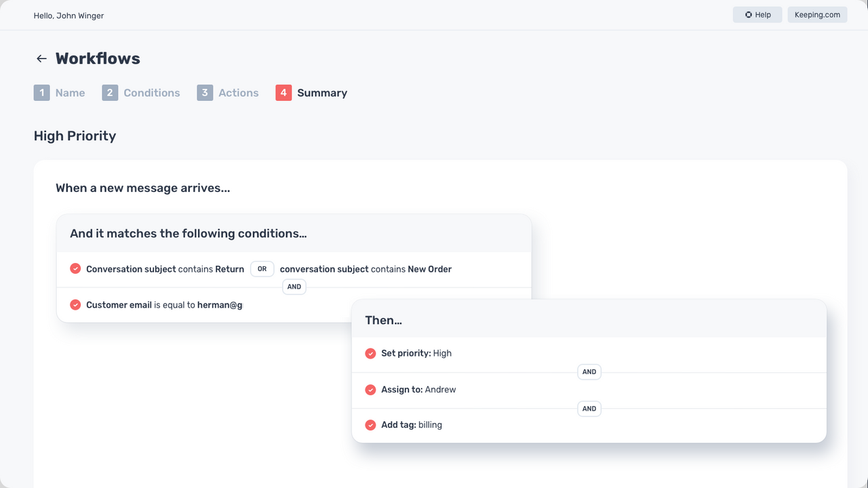Open Help
868x488 pixels.
757,14
